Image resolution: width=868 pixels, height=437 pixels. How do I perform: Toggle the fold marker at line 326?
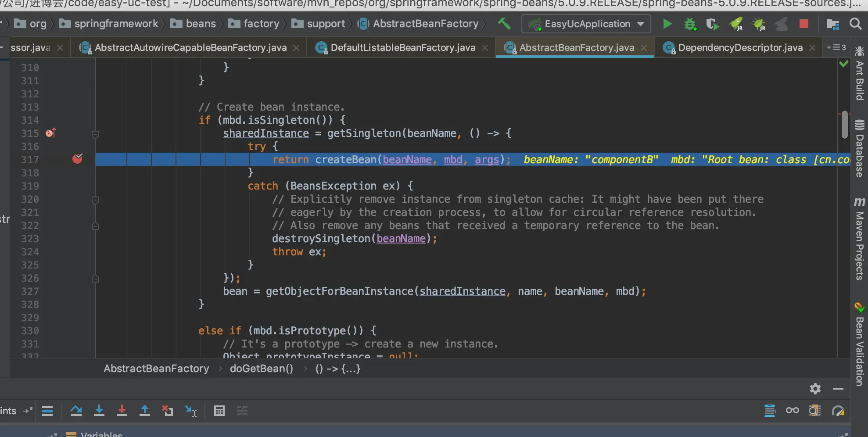point(95,279)
